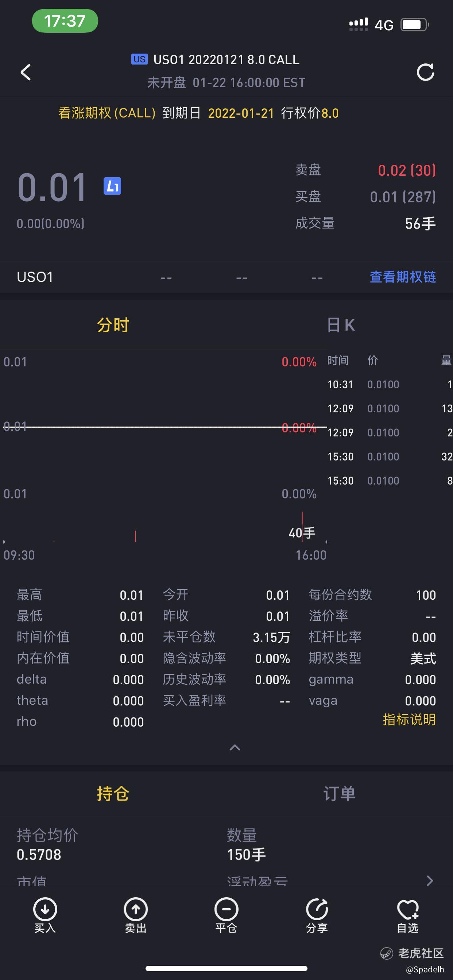Switch to the 日K chart tab
Viewport: 453px width, 980px height.
pyautogui.click(x=341, y=325)
